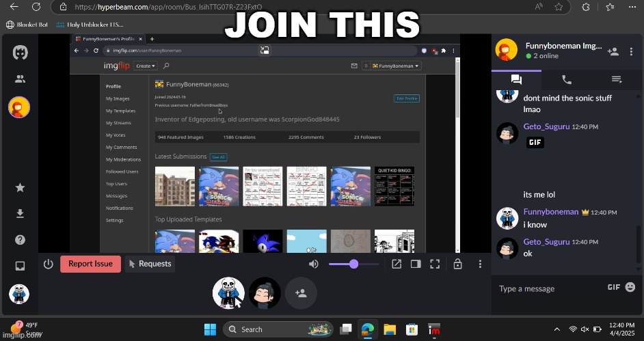Open Edge extensions puzzle icon
Screen dimensions: 644x341
pyautogui.click(x=586, y=7)
